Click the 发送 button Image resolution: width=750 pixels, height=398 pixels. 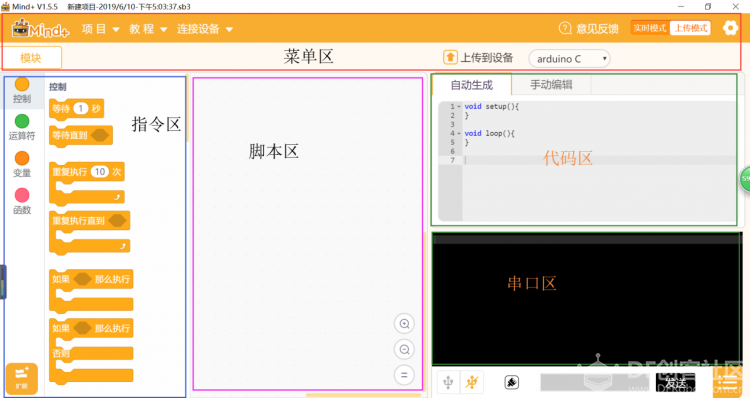pyautogui.click(x=675, y=383)
